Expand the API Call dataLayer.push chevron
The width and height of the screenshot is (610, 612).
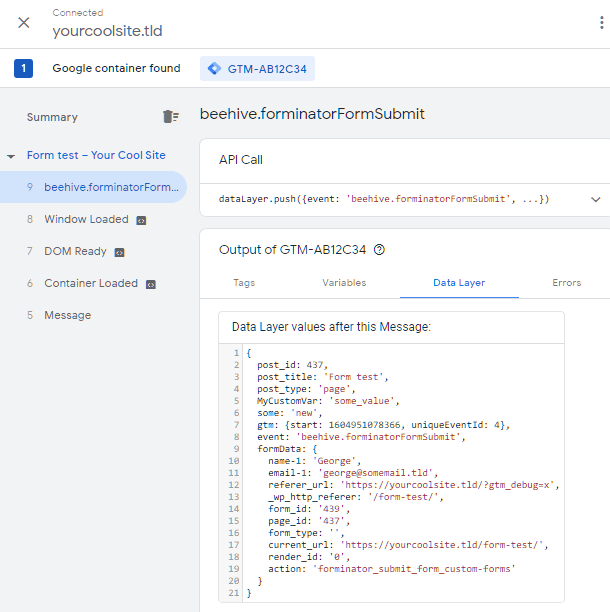596,199
